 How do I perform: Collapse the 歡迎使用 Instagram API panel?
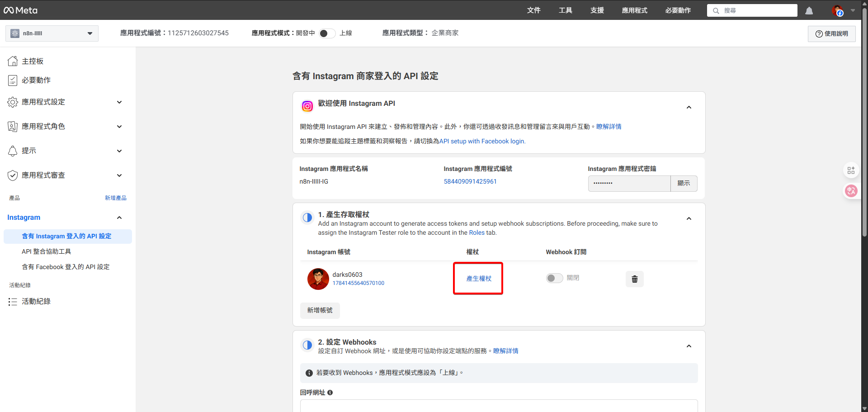(689, 107)
